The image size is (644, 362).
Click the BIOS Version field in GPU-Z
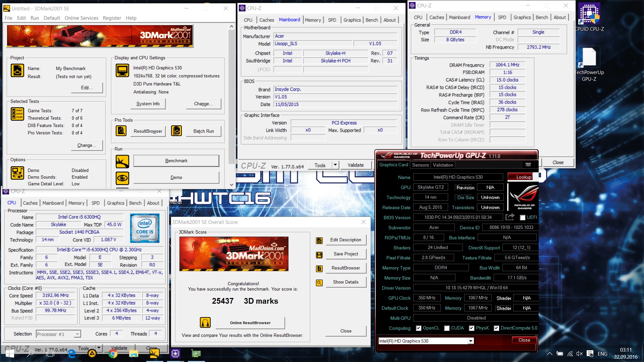[458, 218]
